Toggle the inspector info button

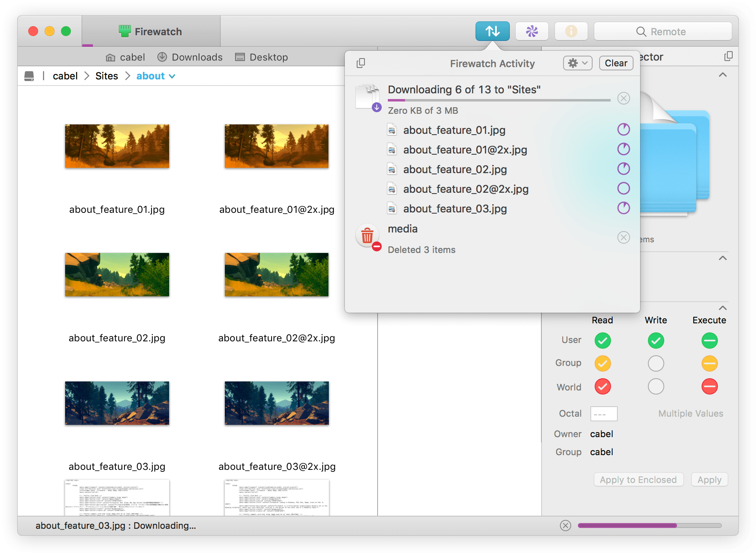pos(571,31)
